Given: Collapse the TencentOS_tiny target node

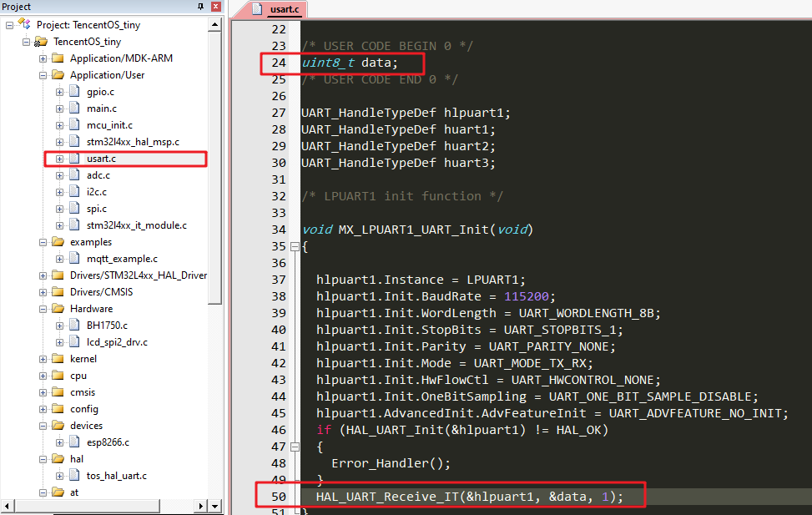Looking at the screenshot, I should tap(26, 42).
